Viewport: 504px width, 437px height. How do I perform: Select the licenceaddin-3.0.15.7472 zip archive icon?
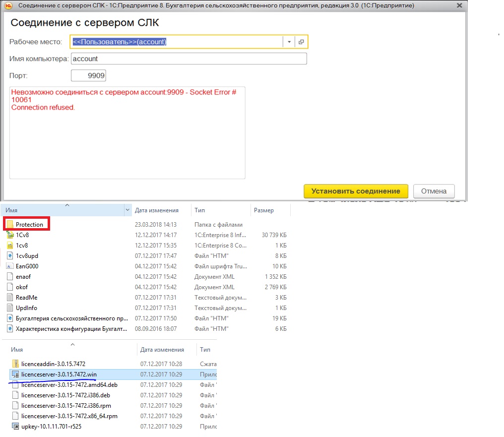[15, 364]
